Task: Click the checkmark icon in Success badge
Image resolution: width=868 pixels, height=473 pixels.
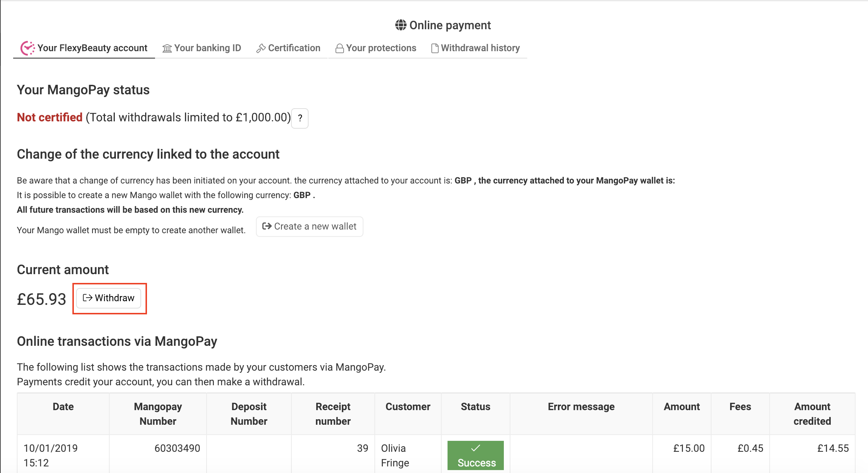Action: tap(475, 448)
